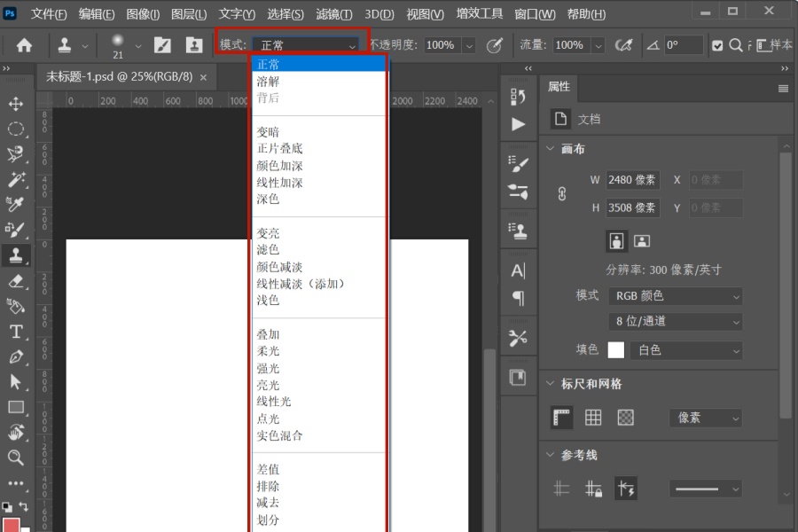Toggle smart guides button
The image size is (798, 532).
626,489
